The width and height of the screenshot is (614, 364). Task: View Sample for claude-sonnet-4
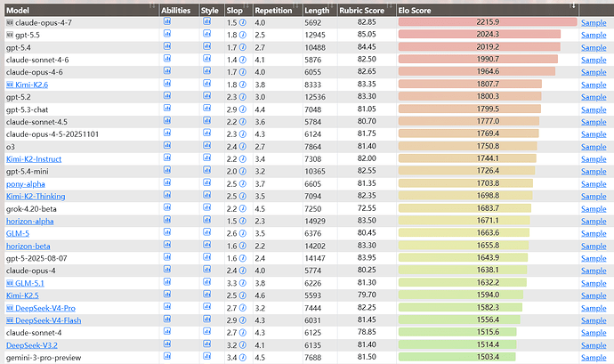[x=594, y=333]
